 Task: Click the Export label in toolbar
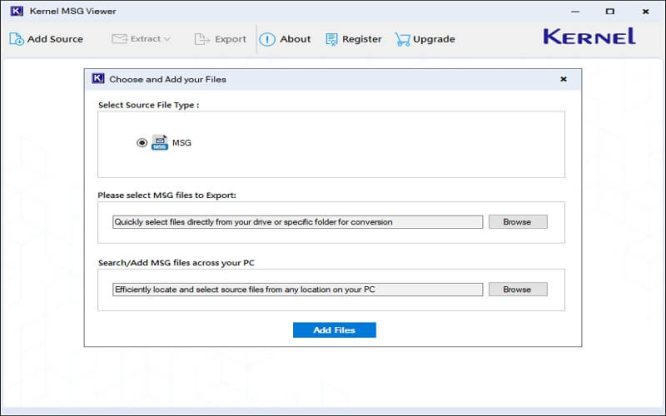point(231,39)
